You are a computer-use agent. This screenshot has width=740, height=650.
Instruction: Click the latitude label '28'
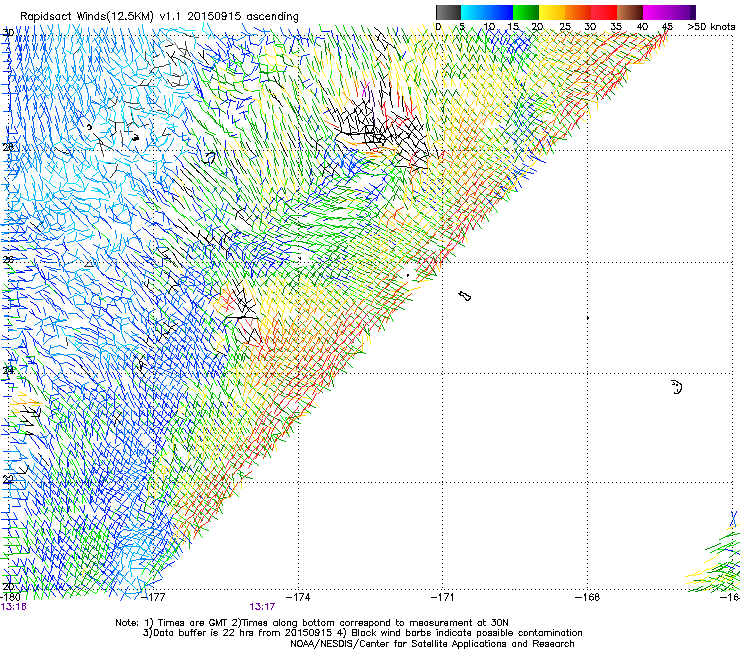8,147
